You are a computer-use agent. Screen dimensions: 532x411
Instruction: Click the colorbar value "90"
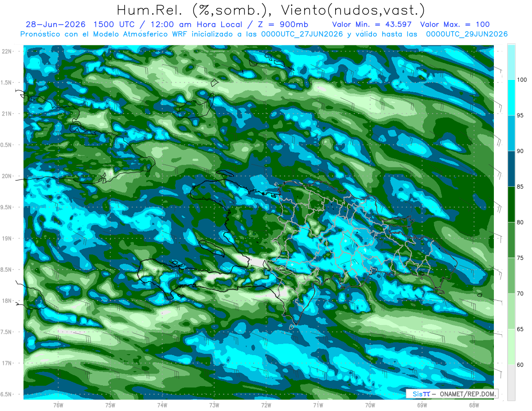[520, 151]
